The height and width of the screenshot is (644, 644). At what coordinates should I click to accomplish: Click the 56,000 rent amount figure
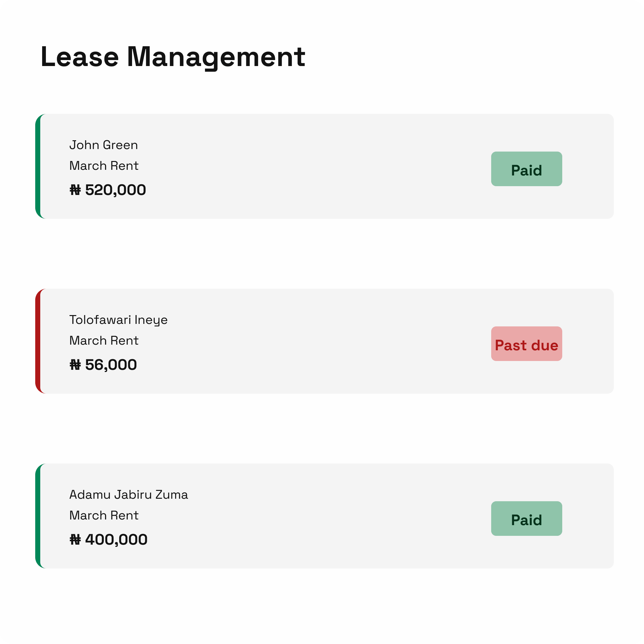click(x=111, y=365)
